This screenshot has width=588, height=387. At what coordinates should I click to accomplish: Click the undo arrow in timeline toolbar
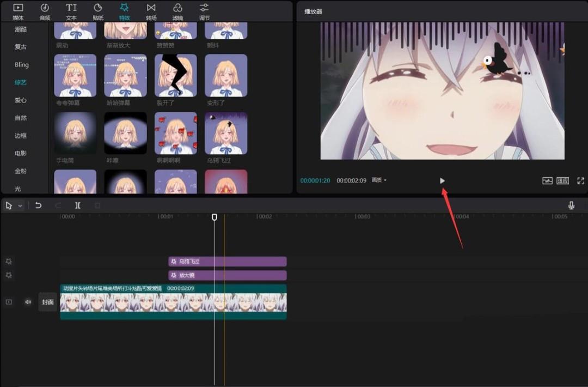(x=38, y=205)
